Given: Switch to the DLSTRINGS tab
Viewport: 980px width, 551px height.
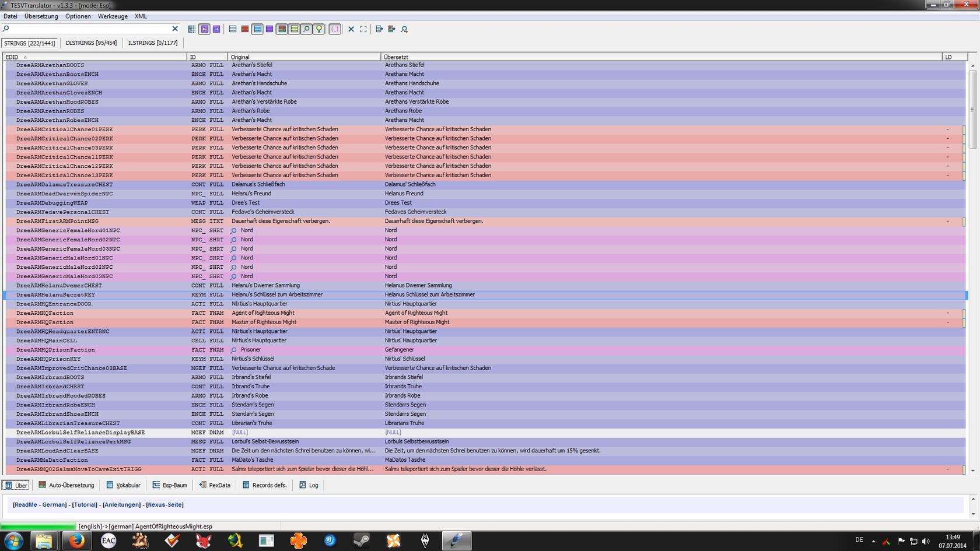Looking at the screenshot, I should tap(91, 43).
